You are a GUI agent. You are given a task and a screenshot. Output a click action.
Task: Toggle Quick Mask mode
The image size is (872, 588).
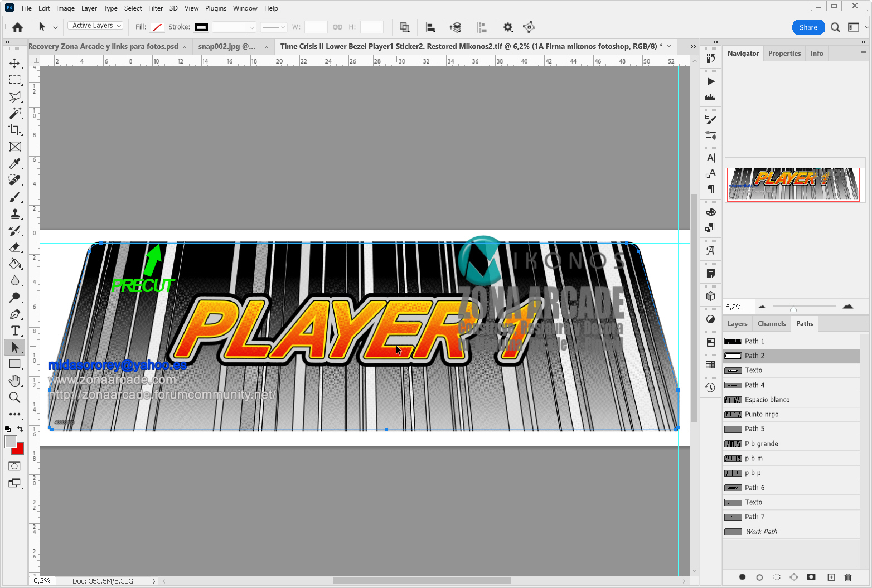click(x=14, y=466)
